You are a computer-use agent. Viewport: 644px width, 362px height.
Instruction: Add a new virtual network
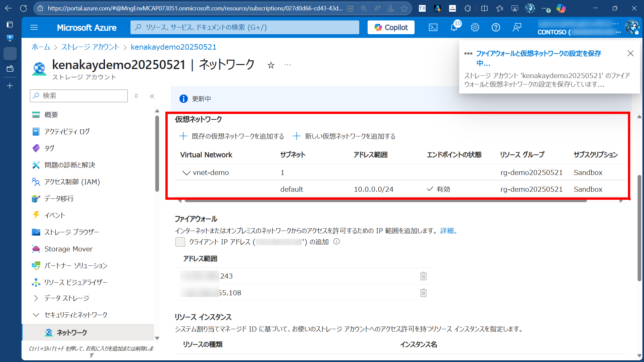point(344,136)
